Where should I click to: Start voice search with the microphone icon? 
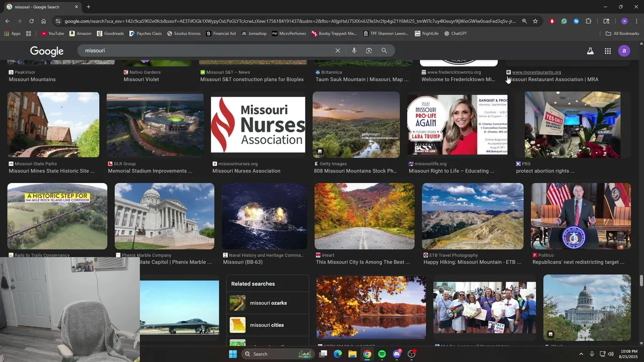point(354,50)
